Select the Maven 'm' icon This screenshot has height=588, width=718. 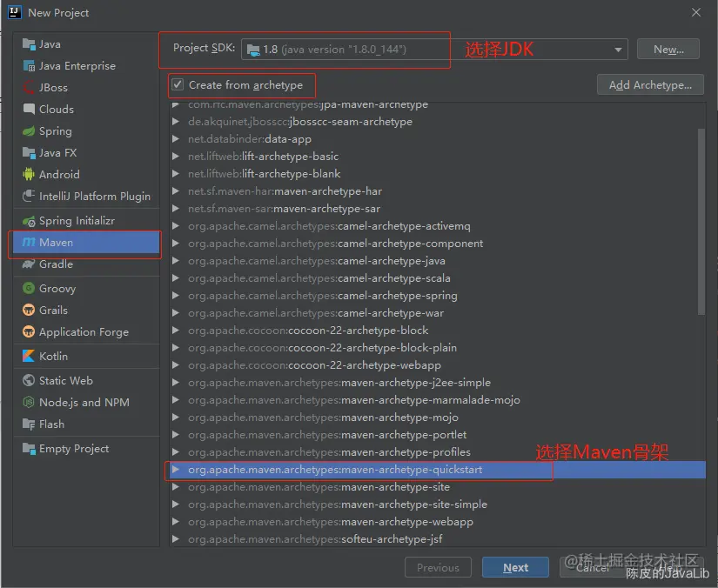(x=29, y=242)
